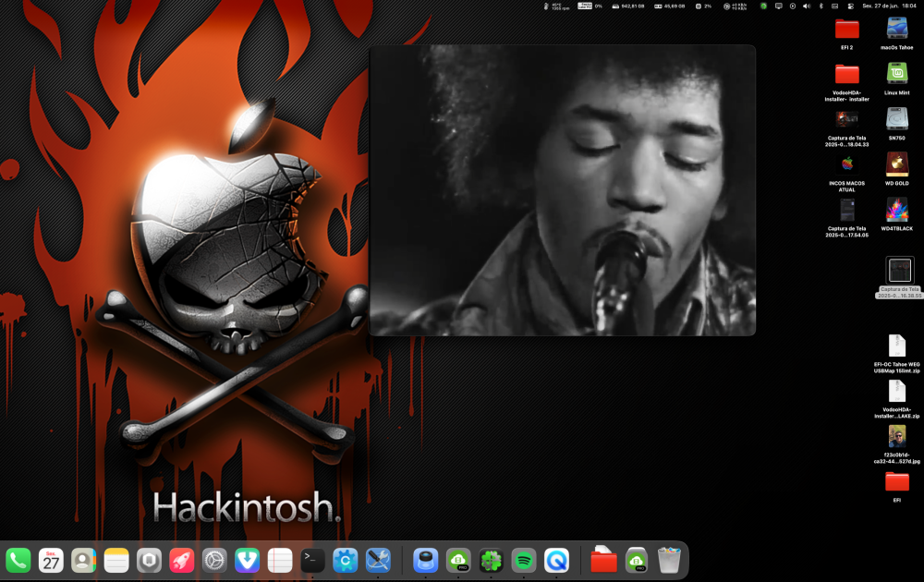The image size is (924, 582).
Task: Open Terminal from the Dock
Action: 313,560
